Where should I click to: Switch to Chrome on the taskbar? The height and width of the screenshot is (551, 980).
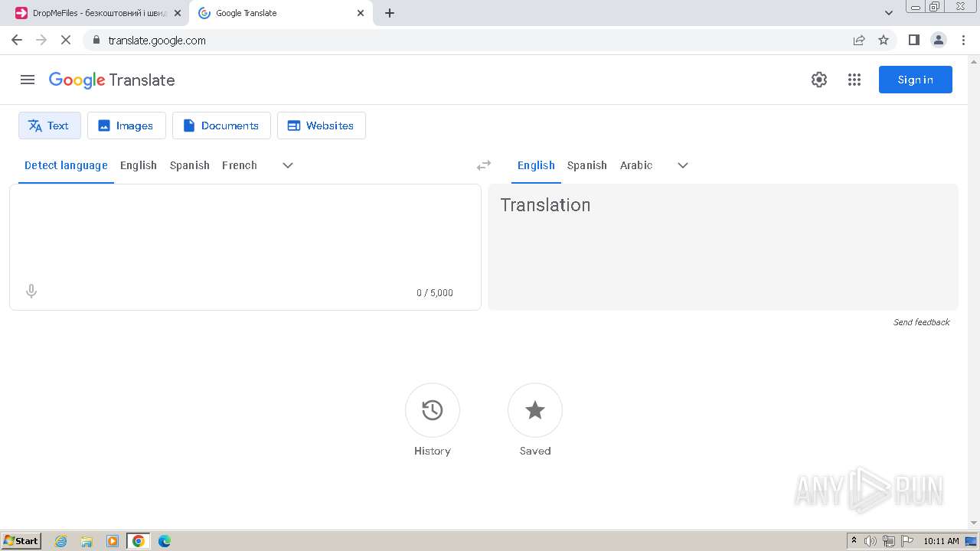coord(139,541)
